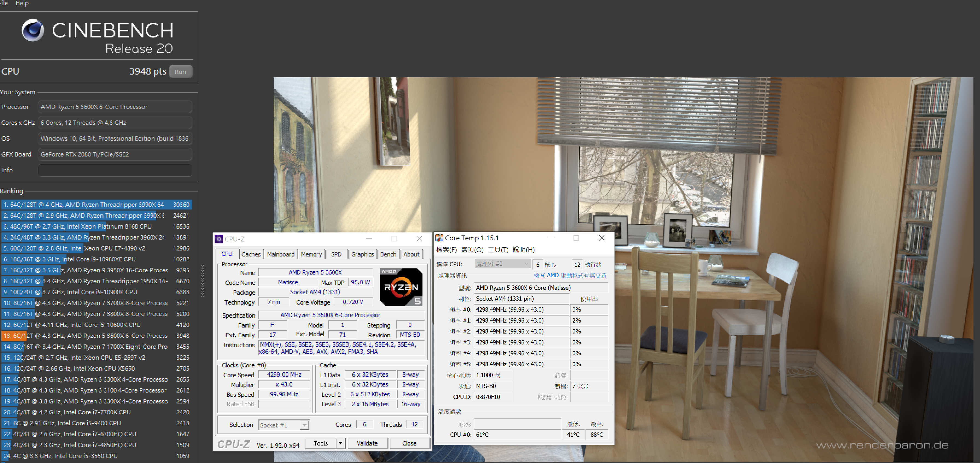
Task: Minimize the Core Temp window
Action: 551,238
